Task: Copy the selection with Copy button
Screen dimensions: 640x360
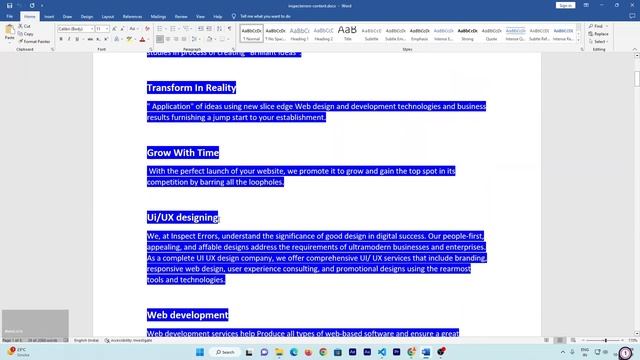Action: pyautogui.click(x=26, y=34)
